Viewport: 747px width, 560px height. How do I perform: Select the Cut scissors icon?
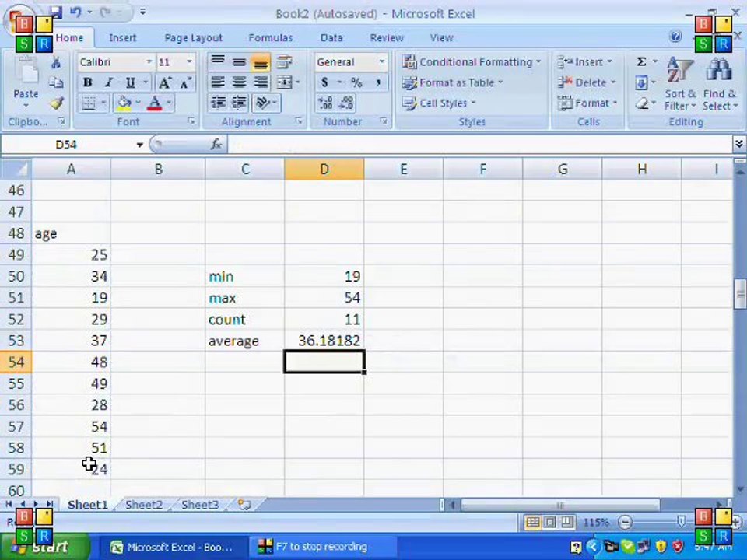tap(56, 62)
